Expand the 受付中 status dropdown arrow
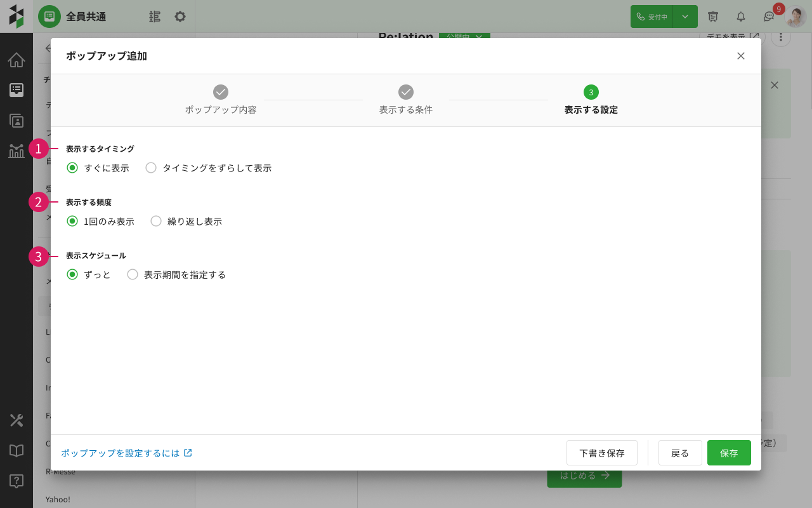 click(685, 17)
